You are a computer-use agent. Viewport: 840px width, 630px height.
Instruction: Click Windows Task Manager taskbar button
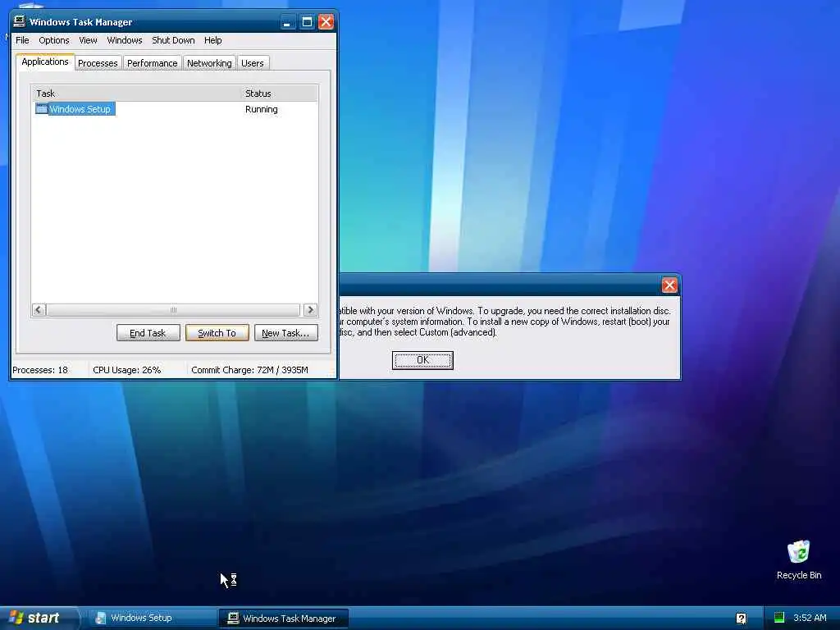283,618
